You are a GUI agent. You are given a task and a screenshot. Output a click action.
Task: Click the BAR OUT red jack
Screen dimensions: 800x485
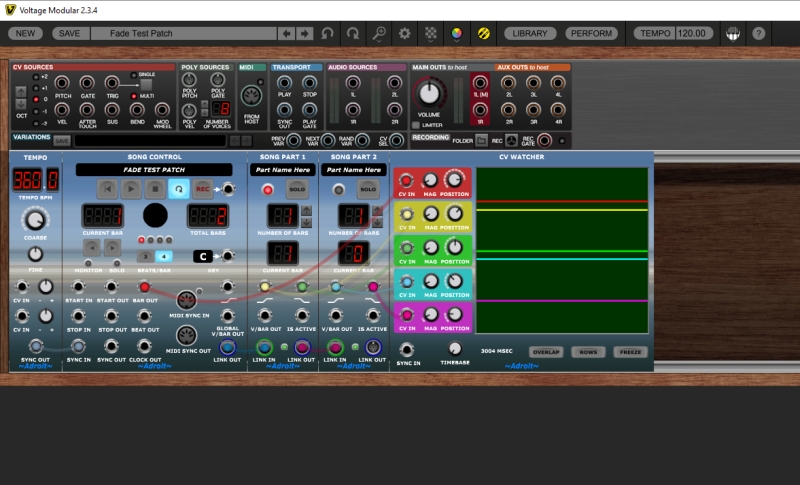click(144, 287)
